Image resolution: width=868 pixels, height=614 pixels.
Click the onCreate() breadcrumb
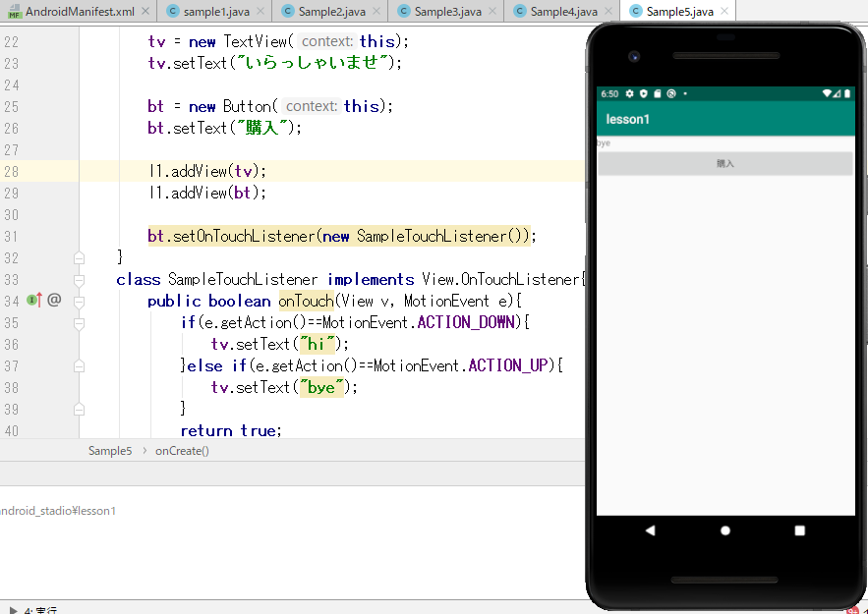coord(182,451)
